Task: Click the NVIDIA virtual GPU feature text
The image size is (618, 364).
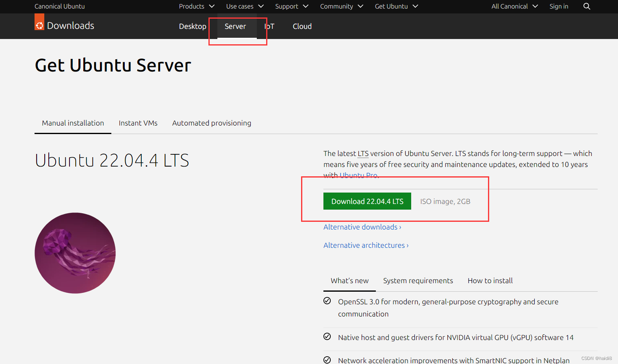Action: [456, 338]
